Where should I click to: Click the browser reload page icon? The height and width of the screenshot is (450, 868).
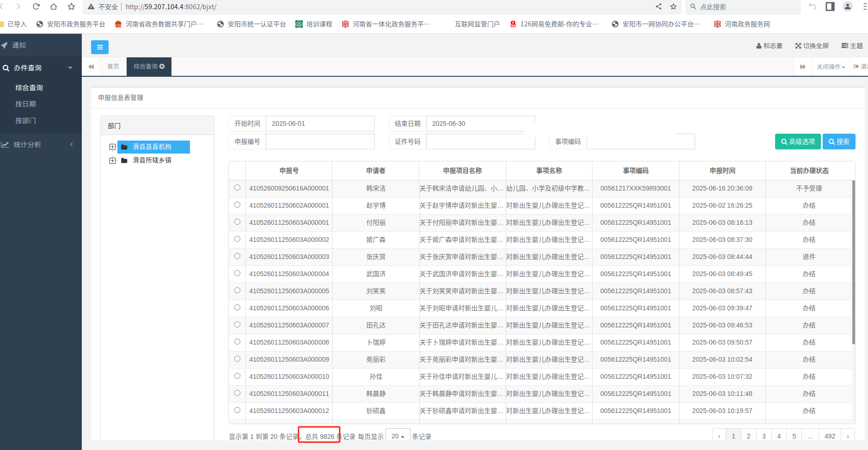[36, 6]
